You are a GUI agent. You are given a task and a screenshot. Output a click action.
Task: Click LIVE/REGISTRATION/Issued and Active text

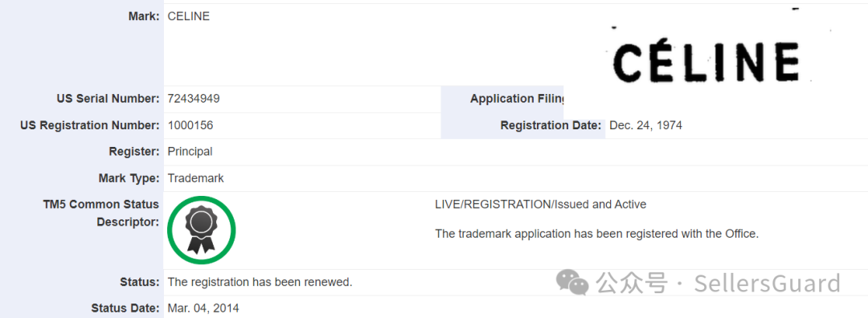pyautogui.click(x=541, y=205)
